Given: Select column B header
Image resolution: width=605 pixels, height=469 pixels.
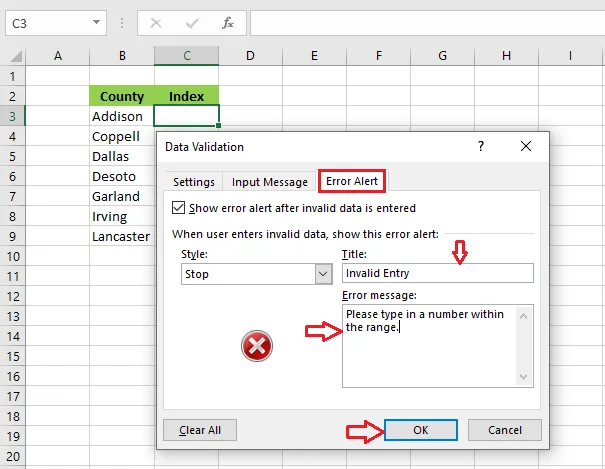Looking at the screenshot, I should pos(122,56).
